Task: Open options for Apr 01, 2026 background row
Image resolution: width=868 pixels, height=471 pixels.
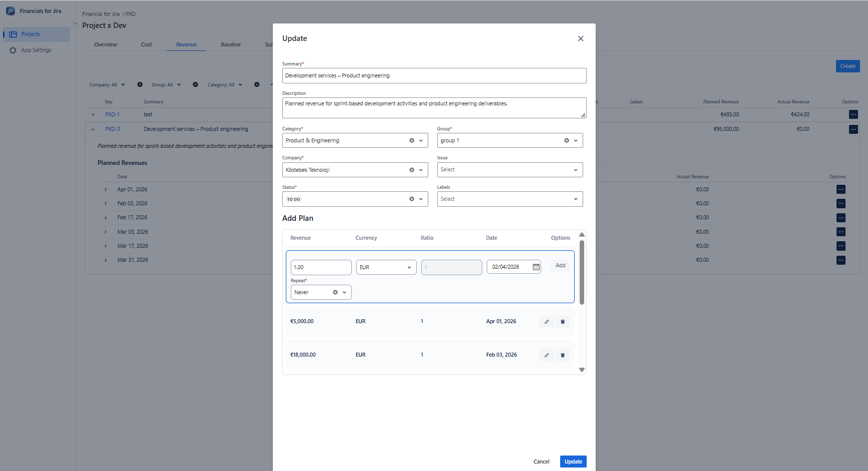Action: pyautogui.click(x=841, y=189)
